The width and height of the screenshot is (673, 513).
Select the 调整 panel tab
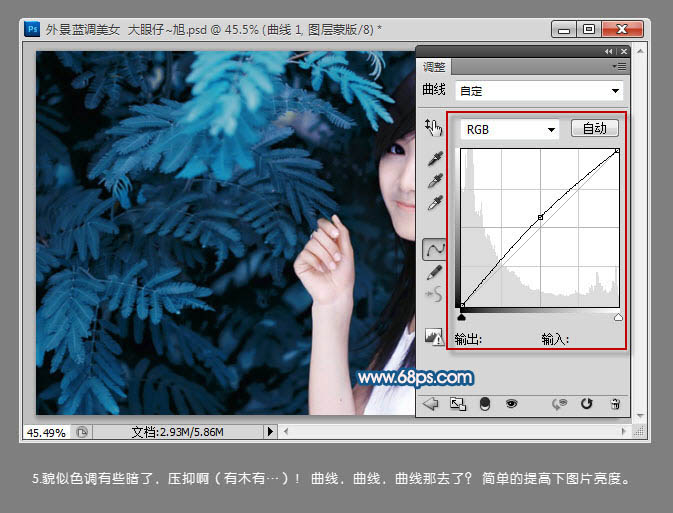tap(434, 67)
